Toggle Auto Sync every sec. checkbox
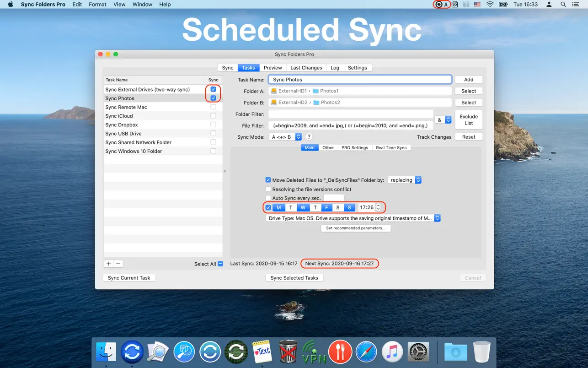This screenshot has width=588, height=368. click(x=268, y=198)
